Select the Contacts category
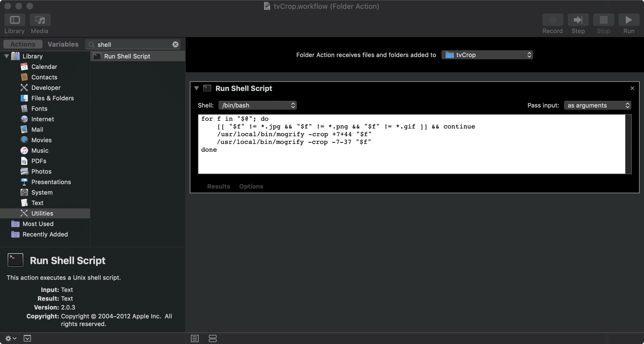The width and height of the screenshot is (644, 344). (x=44, y=77)
